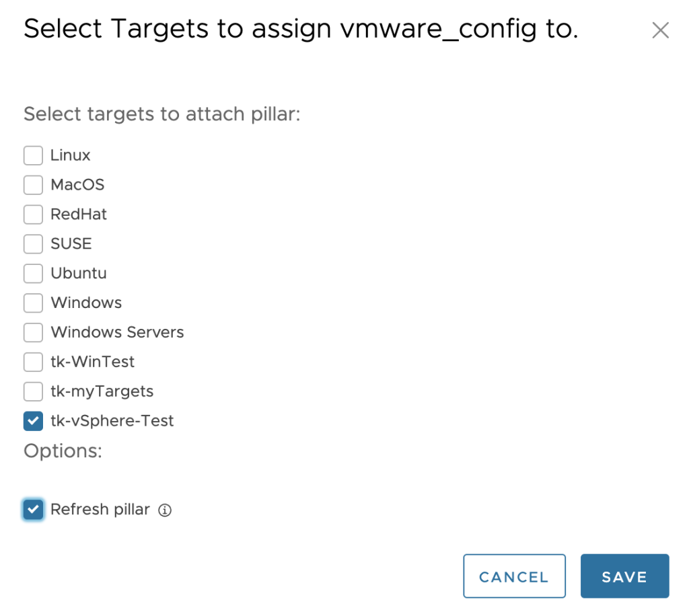Screen dimensions: 689x616
Task: Close the Select Targets dialog with X
Action: coord(660,30)
